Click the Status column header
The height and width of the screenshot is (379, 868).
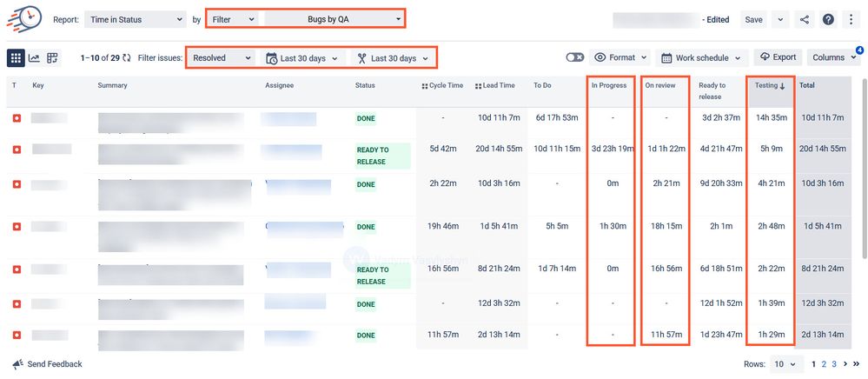(x=365, y=85)
